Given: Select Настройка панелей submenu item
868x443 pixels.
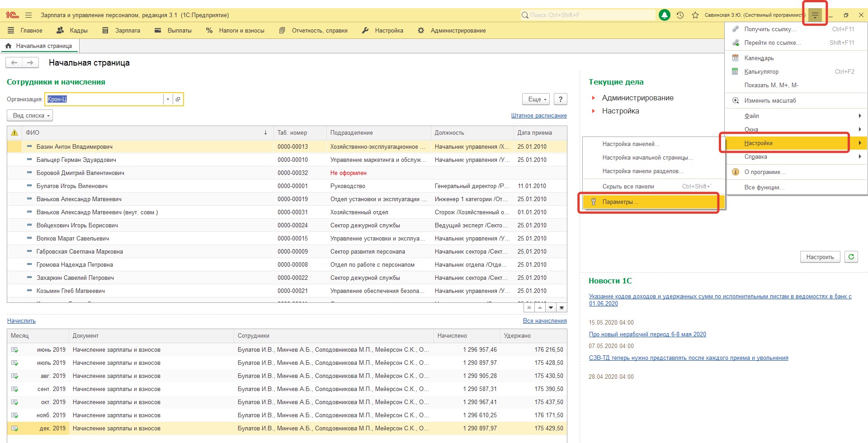Looking at the screenshot, I should [x=654, y=144].
